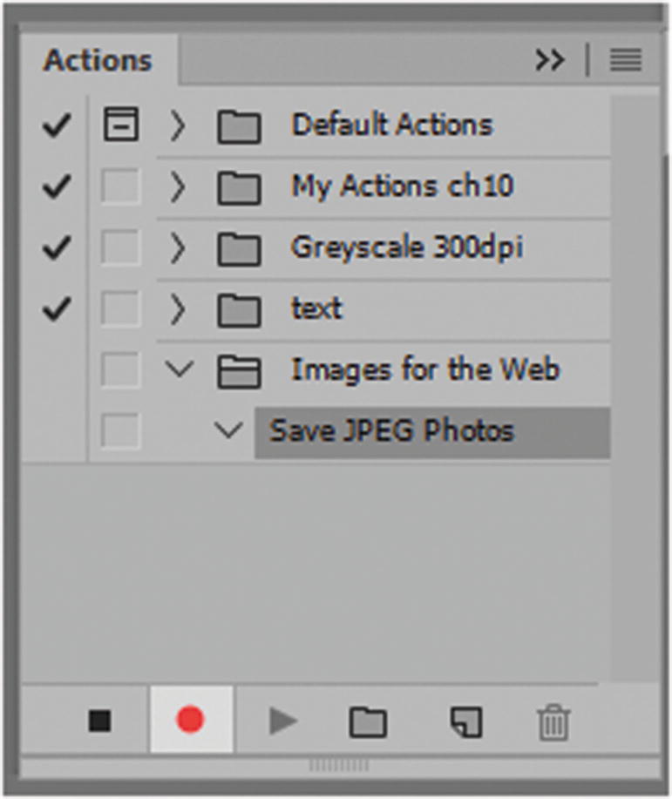Select the Save JPEG Photos action
This screenshot has height=799, width=672.
(x=392, y=430)
